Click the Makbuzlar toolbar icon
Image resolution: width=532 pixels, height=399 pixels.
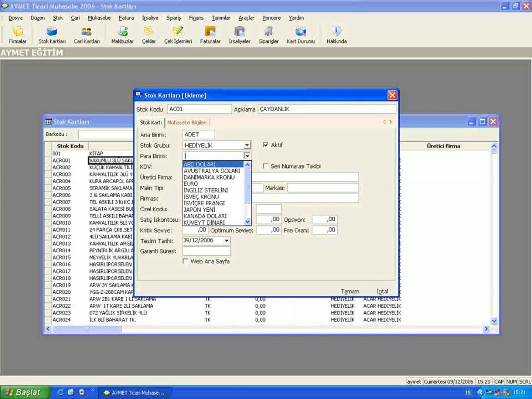point(122,35)
